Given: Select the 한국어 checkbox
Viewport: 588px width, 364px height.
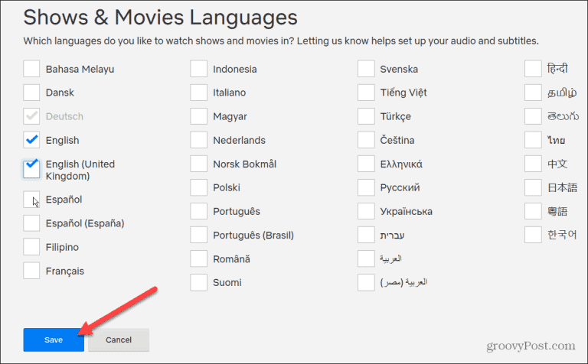Looking at the screenshot, I should 533,235.
